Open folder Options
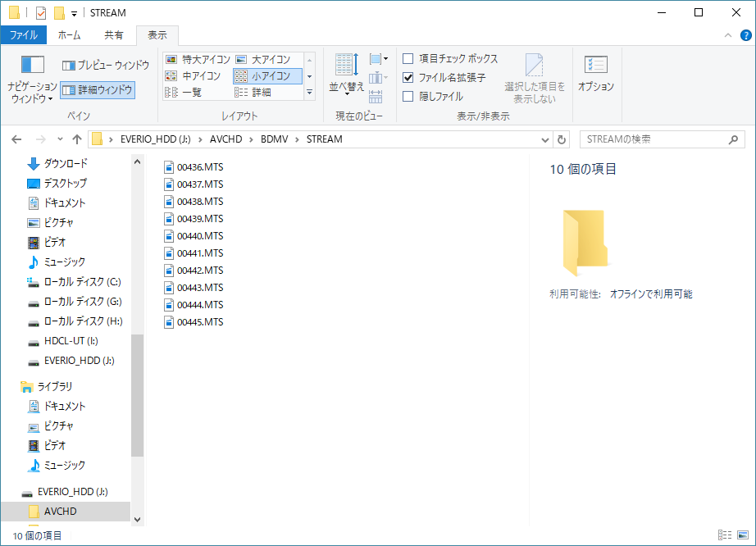 596,73
